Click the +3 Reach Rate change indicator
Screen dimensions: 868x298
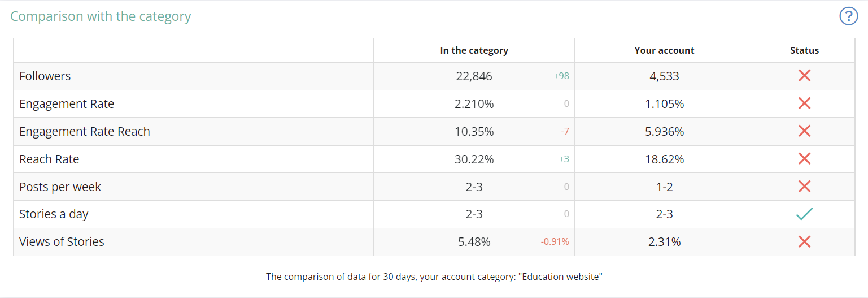coord(563,159)
